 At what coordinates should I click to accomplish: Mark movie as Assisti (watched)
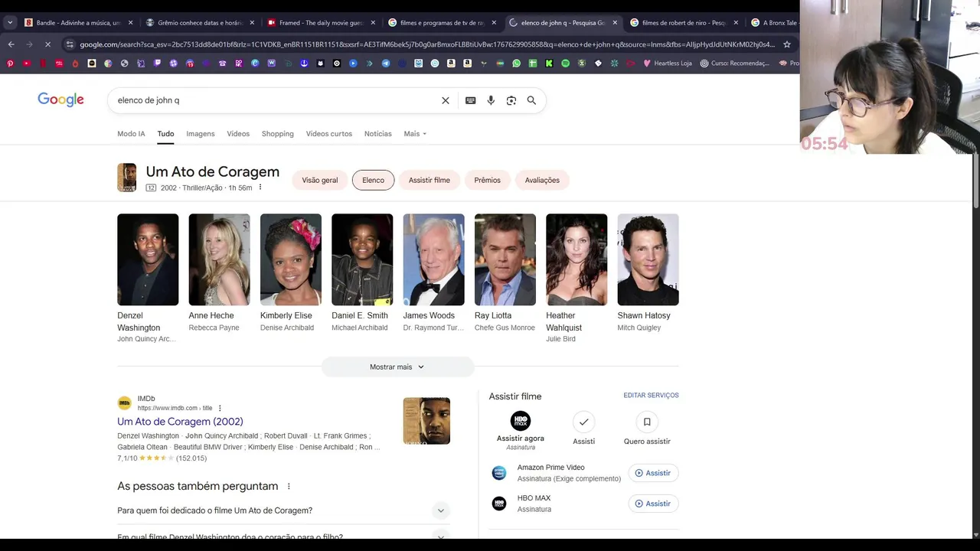point(583,422)
